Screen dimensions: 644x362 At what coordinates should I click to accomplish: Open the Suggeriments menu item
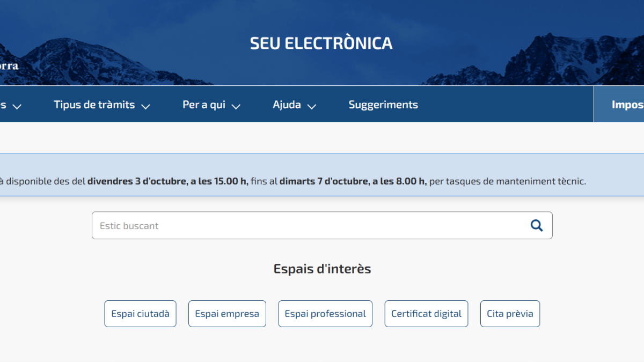pos(383,105)
